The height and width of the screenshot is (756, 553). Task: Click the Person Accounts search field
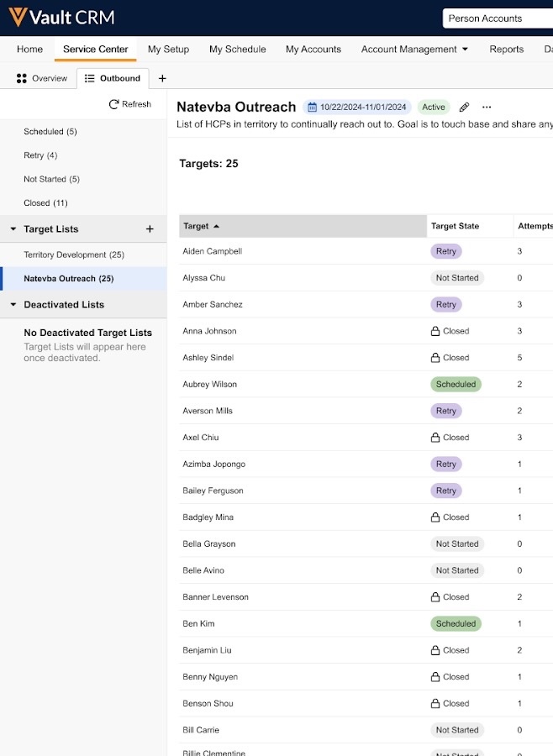click(496, 18)
